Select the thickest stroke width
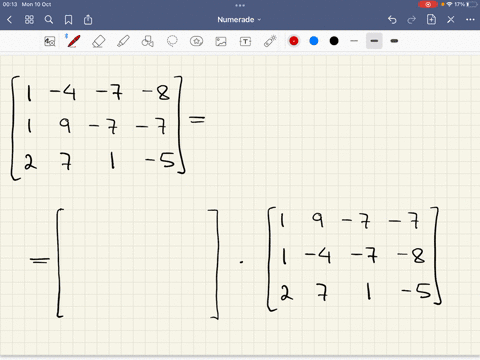The width and height of the screenshot is (480, 360). coord(394,41)
